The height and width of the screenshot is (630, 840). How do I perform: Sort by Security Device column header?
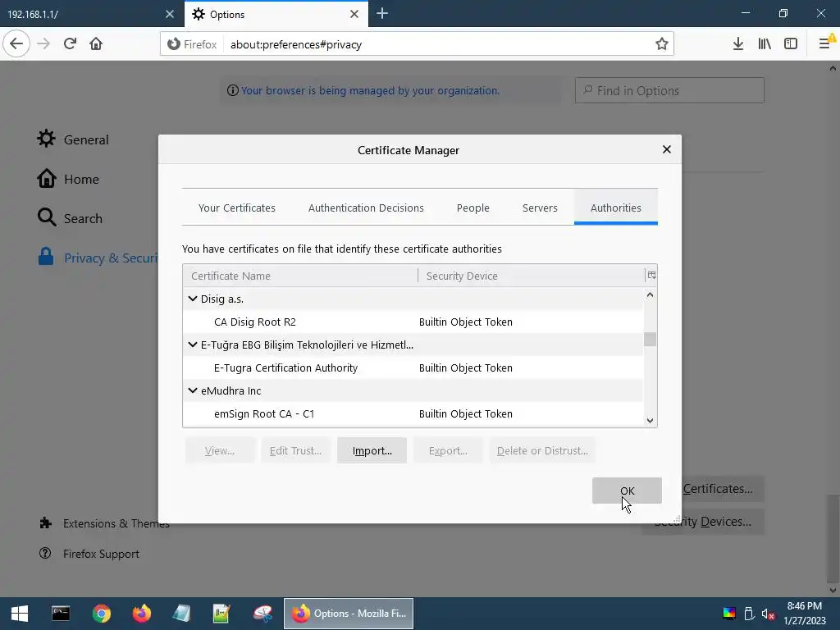pos(531,276)
